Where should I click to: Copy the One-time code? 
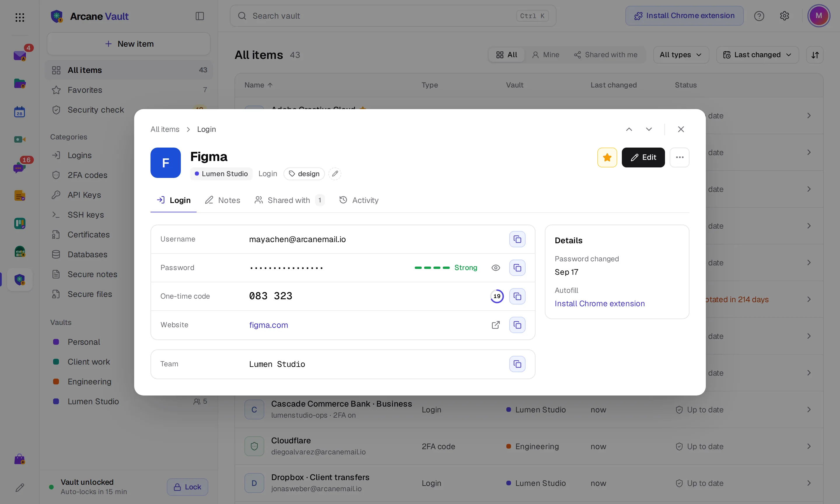click(517, 296)
